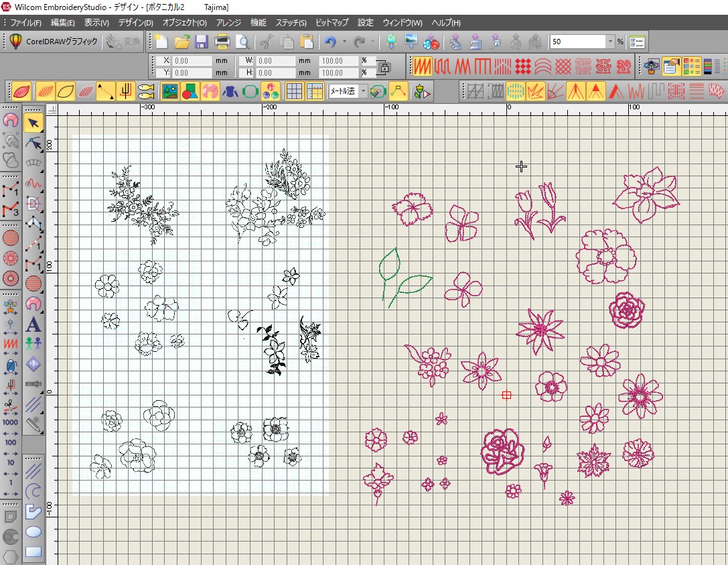Image resolution: width=728 pixels, height=565 pixels.
Task: Choose the Reshape Object tool
Action: coord(33,143)
